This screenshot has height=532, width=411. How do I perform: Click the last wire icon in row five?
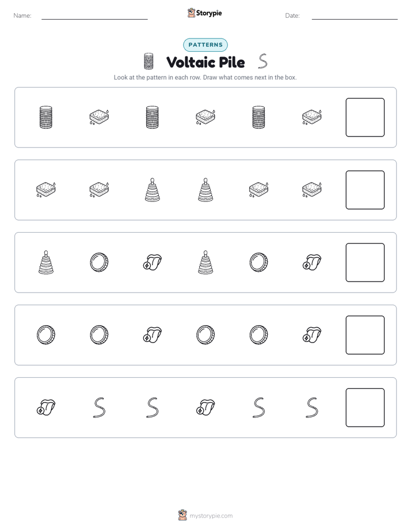point(312,408)
